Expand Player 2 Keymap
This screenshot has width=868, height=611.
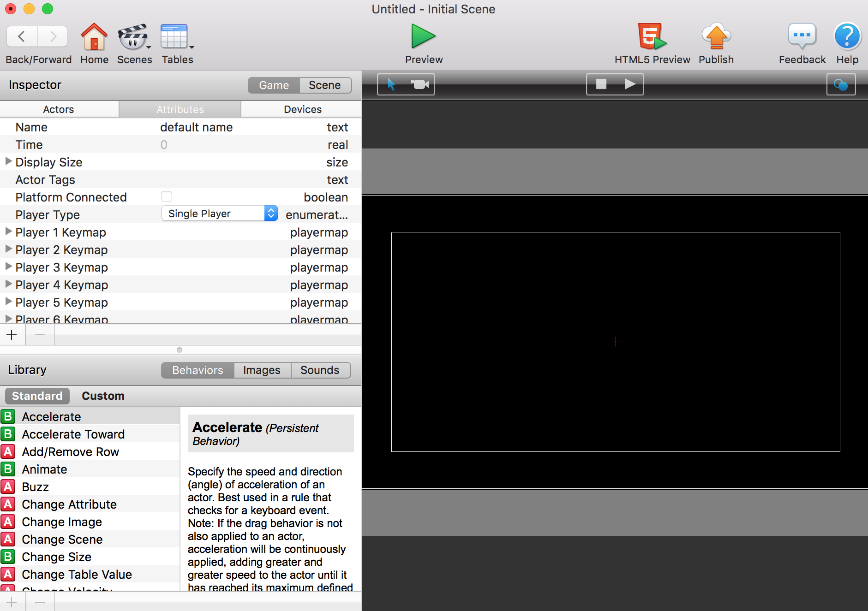click(x=8, y=249)
